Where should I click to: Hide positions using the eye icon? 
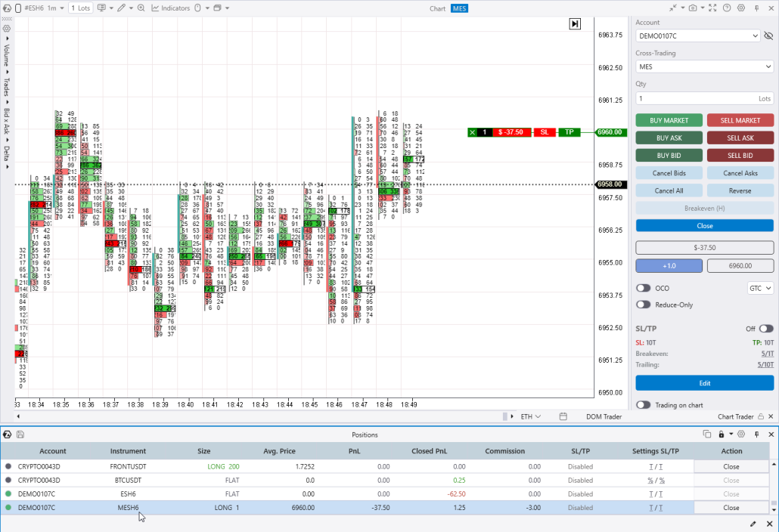click(x=770, y=36)
